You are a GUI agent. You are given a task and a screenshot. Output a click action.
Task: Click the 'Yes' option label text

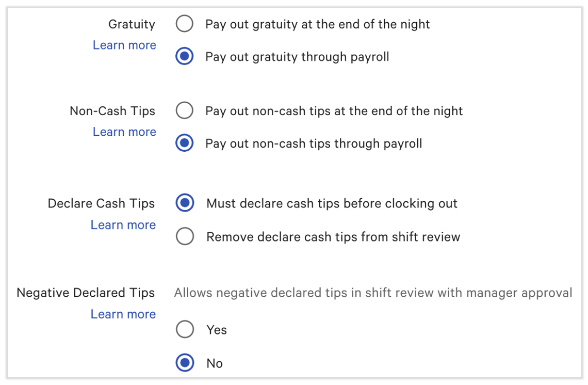point(217,330)
